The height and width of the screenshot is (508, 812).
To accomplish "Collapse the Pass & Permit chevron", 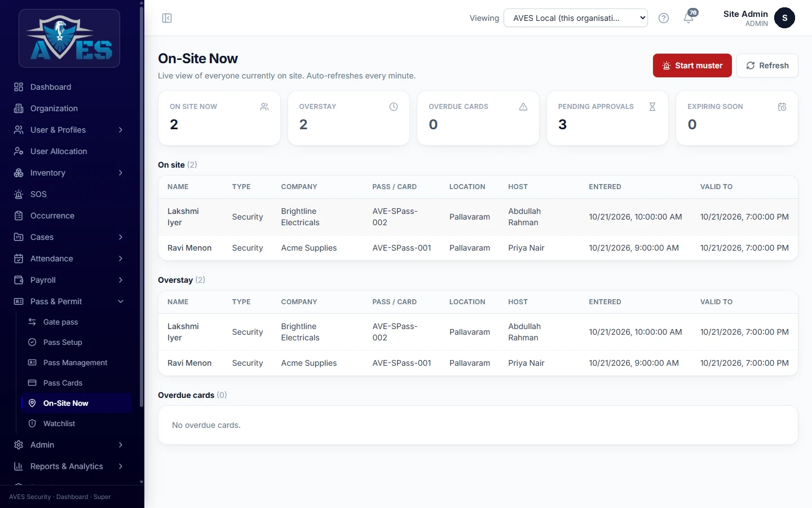I will (121, 301).
